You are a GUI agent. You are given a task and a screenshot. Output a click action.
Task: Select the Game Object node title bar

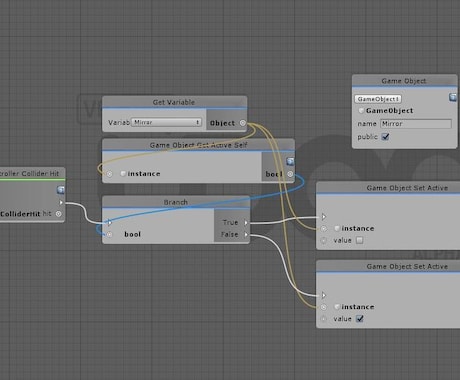(404, 81)
